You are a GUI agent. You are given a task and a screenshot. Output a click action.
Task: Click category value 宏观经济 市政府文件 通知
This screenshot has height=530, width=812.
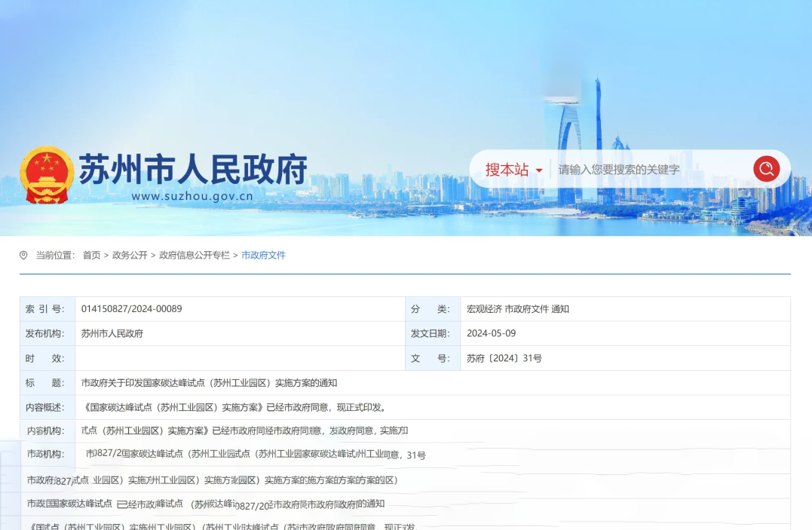(518, 309)
